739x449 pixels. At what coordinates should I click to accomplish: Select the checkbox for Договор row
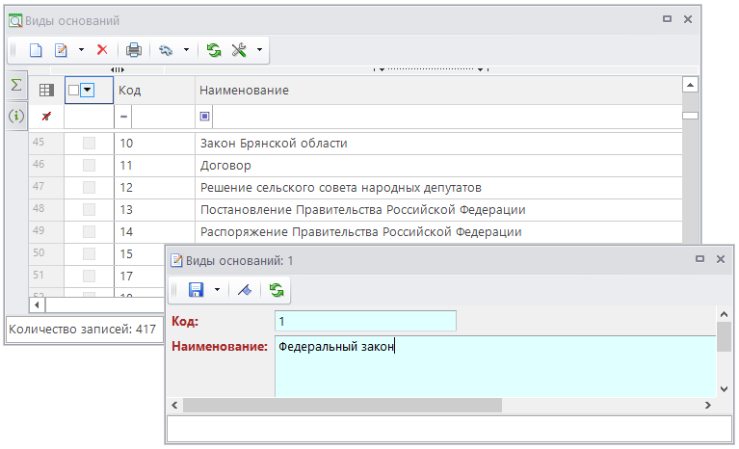89,165
